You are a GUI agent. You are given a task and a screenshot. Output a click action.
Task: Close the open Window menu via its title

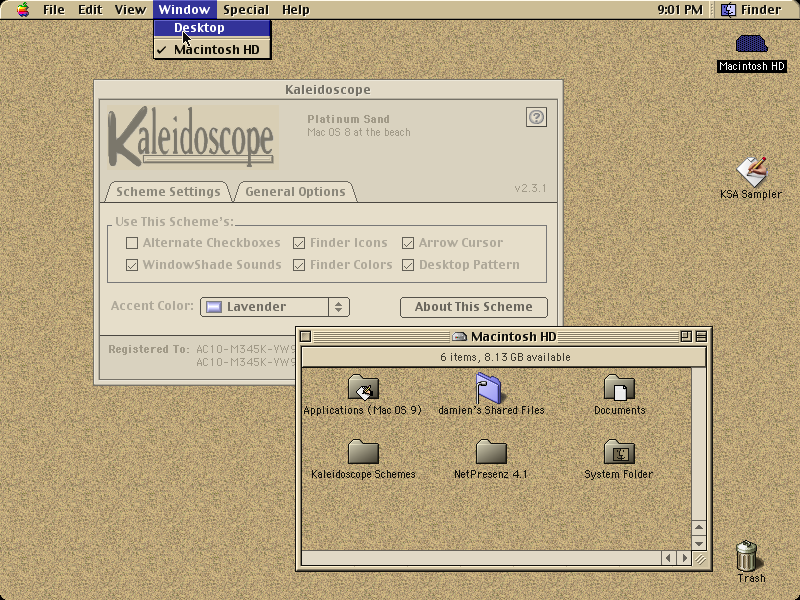click(184, 10)
